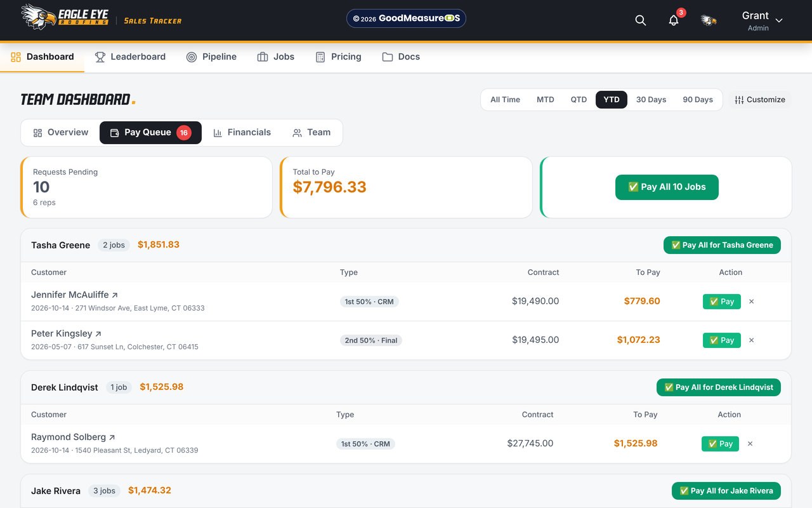Open the Pricing nav tab
The width and height of the screenshot is (812, 508).
pyautogui.click(x=338, y=57)
